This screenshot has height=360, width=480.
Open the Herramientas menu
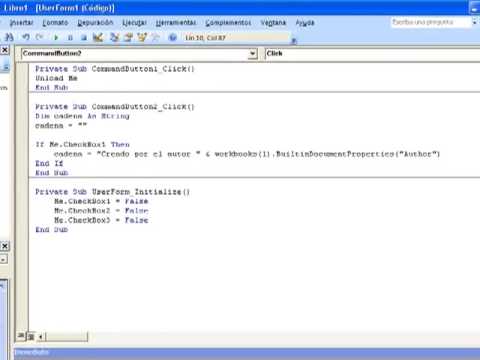pyautogui.click(x=176, y=22)
